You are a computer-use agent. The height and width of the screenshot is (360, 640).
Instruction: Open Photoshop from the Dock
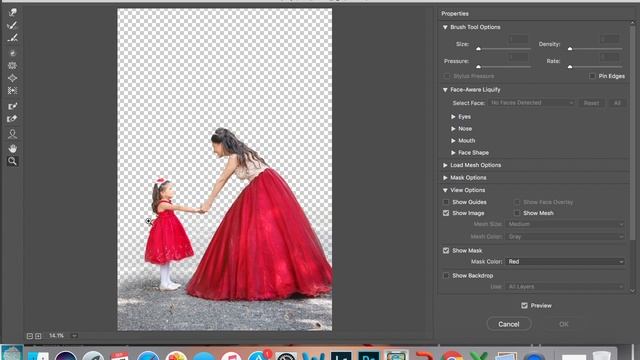coord(369,355)
